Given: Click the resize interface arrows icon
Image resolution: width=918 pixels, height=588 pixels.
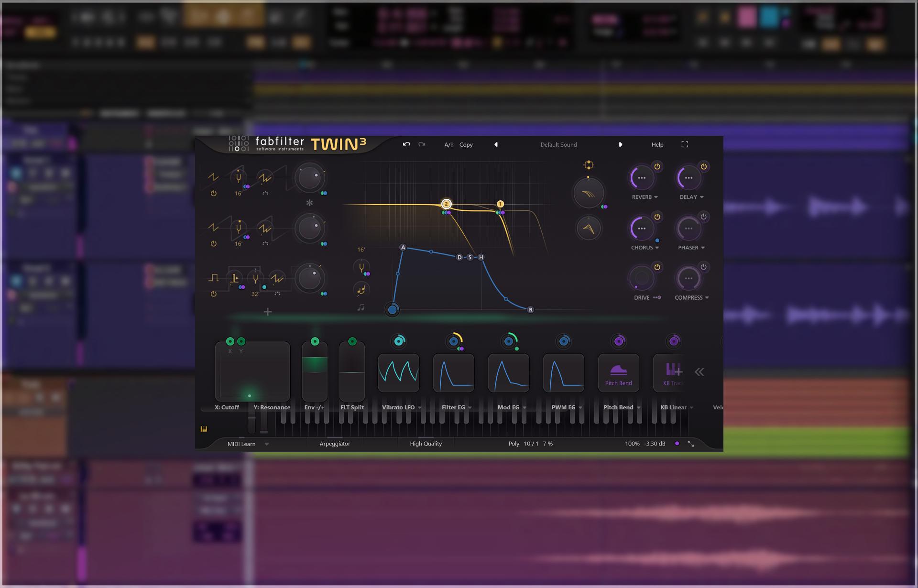Looking at the screenshot, I should pos(691,444).
